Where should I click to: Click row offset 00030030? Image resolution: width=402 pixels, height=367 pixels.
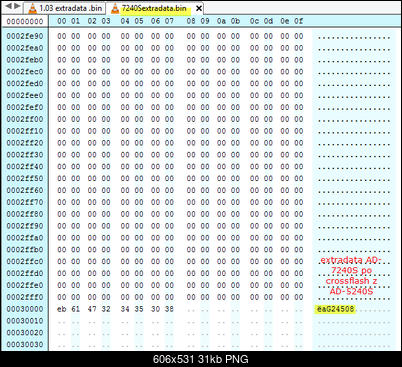pos(25,344)
